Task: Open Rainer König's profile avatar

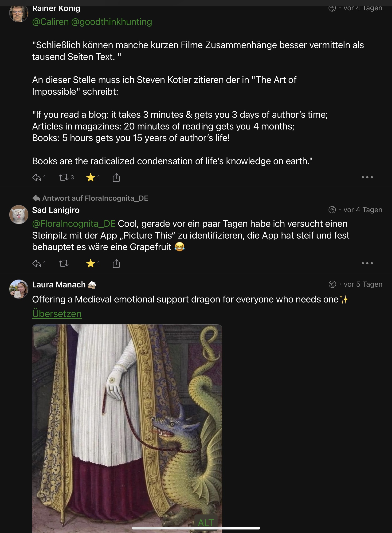Action: 19,13
